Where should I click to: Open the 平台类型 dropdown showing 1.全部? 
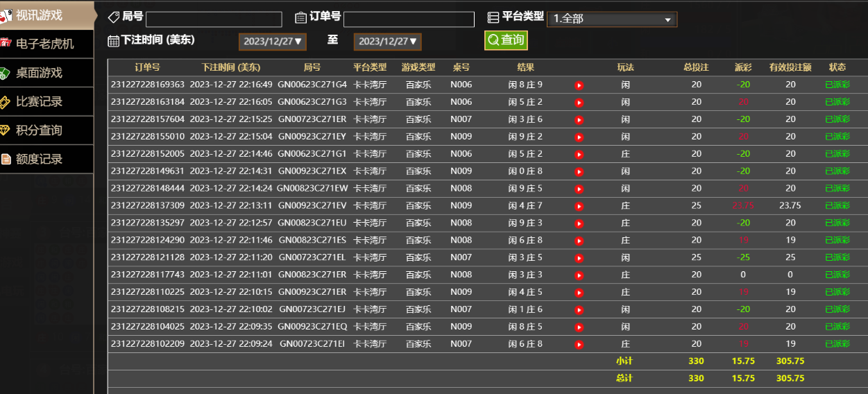point(612,19)
